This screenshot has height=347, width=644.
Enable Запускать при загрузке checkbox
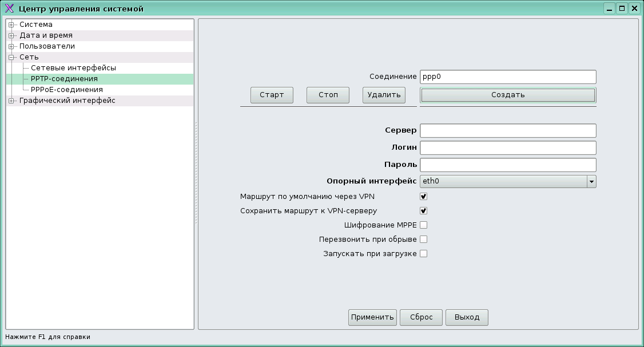(423, 254)
